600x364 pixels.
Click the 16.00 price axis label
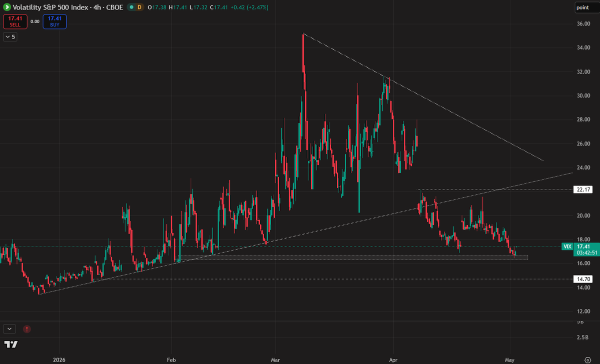(583, 263)
